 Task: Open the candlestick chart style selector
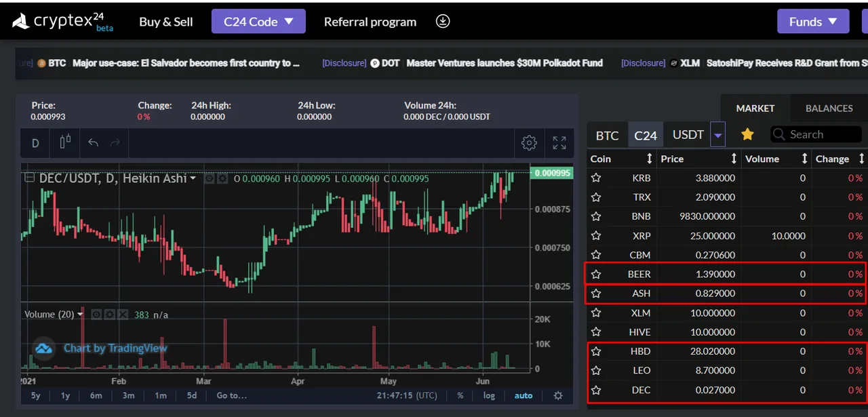pos(66,143)
